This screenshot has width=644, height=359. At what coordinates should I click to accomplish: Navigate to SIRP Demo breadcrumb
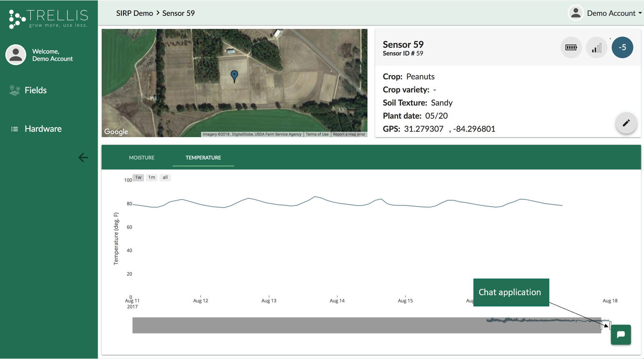[x=134, y=13]
